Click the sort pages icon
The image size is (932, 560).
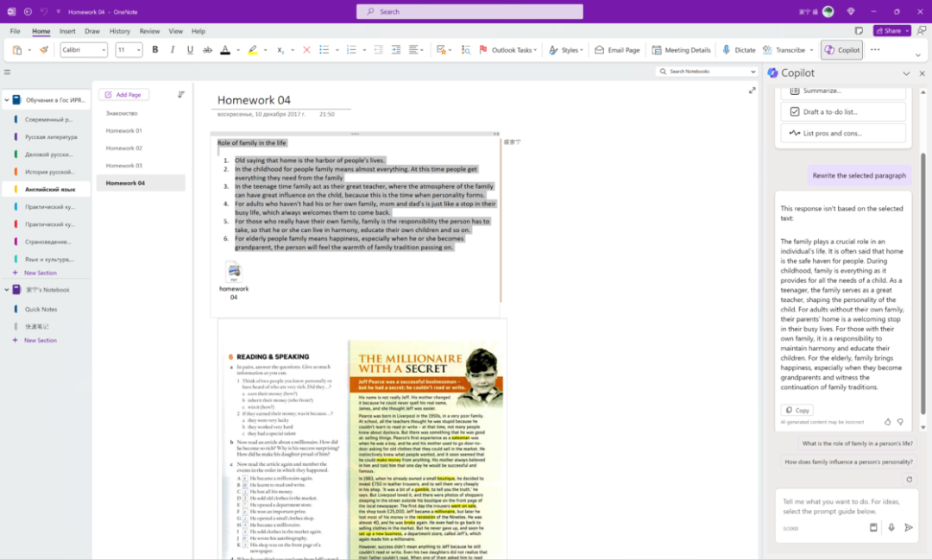click(181, 95)
